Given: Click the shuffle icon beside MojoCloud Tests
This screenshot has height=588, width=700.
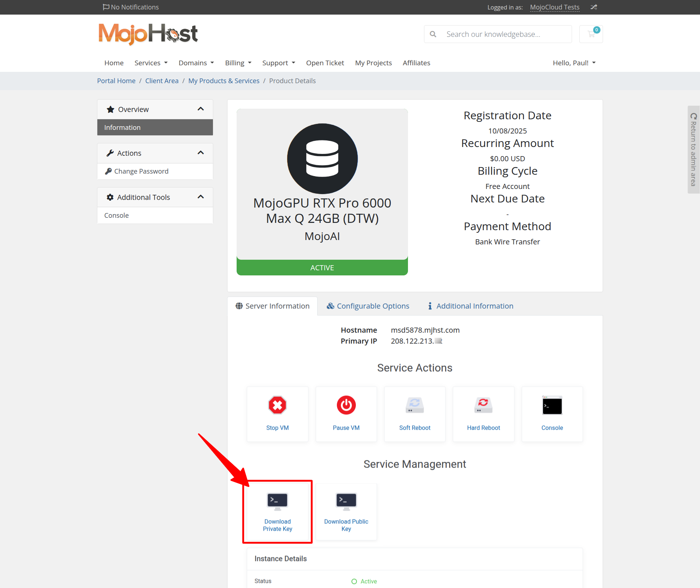Looking at the screenshot, I should [594, 7].
